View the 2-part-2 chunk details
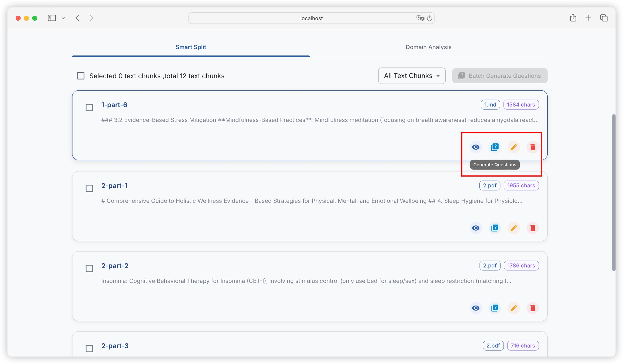The width and height of the screenshot is (623, 364). [x=476, y=308]
